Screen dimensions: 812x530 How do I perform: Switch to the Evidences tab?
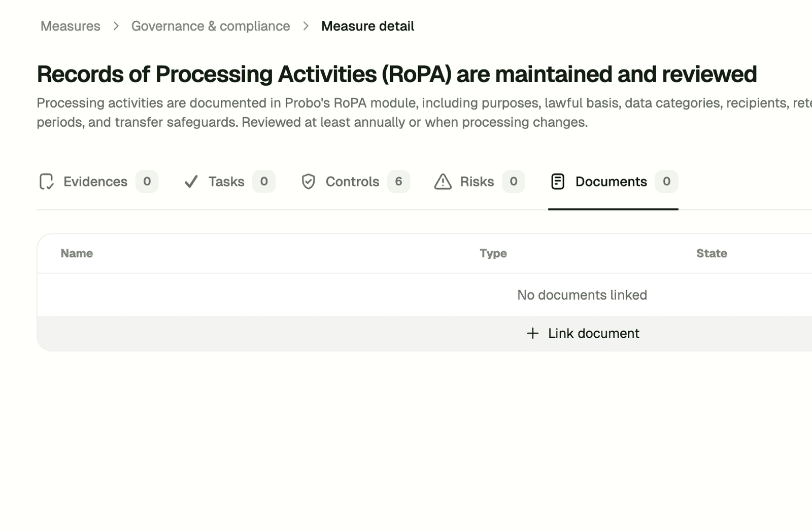pyautogui.click(x=98, y=182)
